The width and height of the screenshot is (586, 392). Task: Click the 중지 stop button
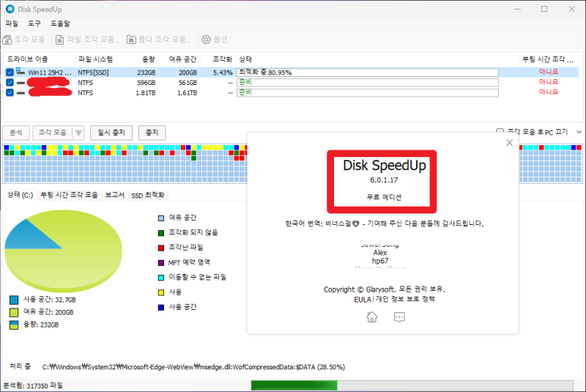(x=152, y=133)
